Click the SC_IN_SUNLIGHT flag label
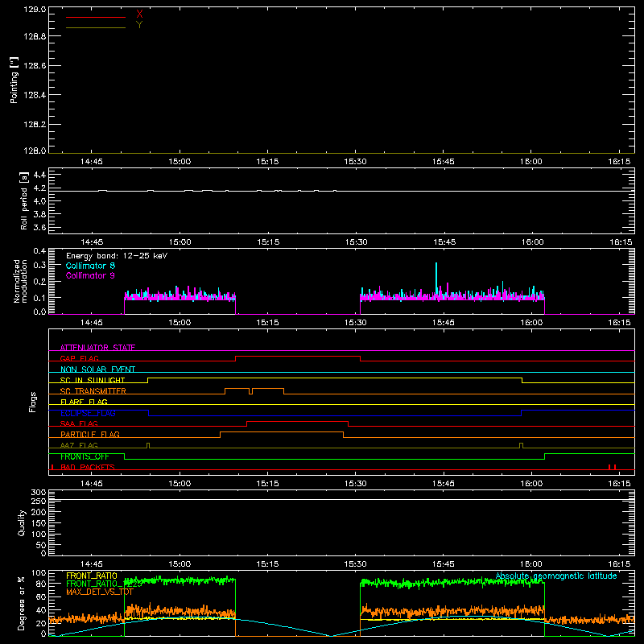 click(93, 380)
